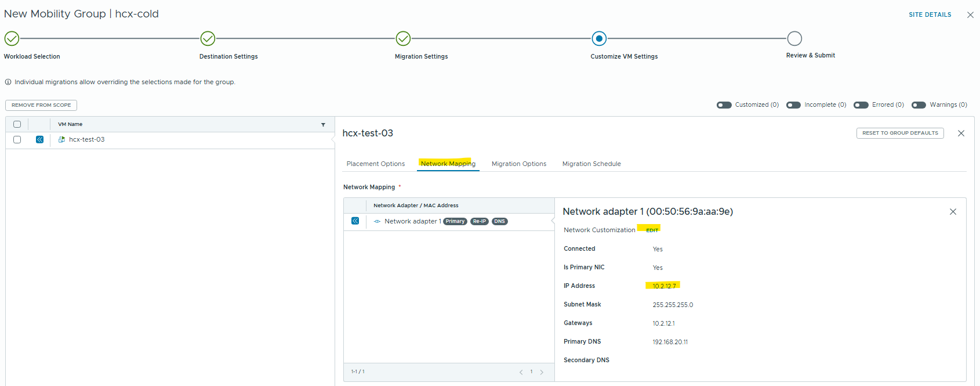
Task: Click the Edit link for Network Customization
Action: point(652,230)
